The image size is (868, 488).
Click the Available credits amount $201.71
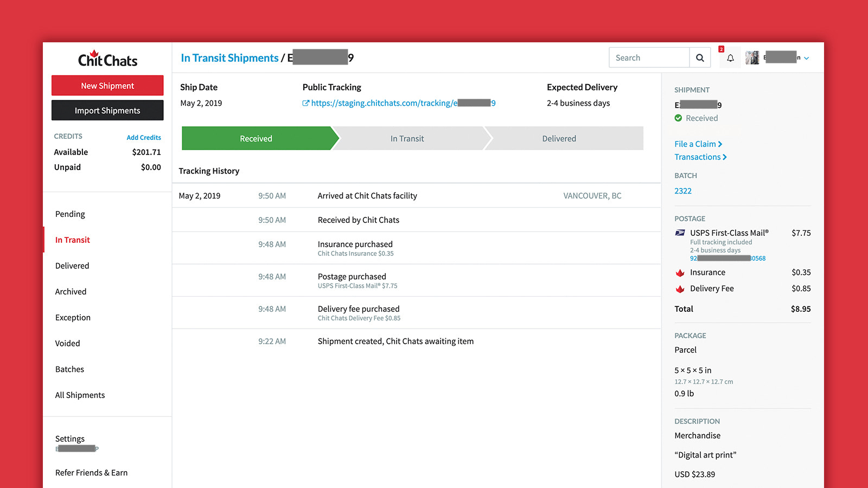(146, 152)
